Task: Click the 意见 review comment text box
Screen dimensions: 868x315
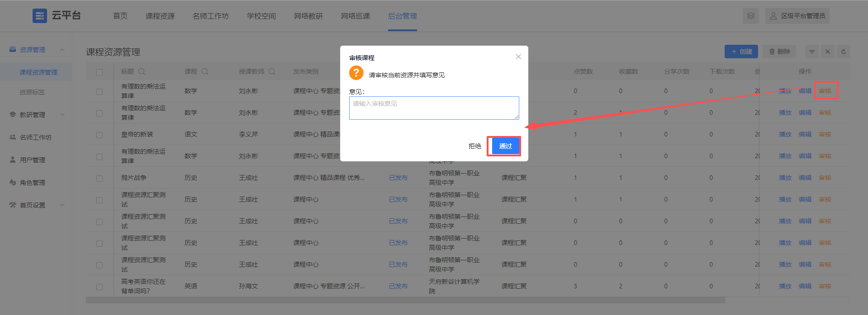Action: (x=434, y=108)
